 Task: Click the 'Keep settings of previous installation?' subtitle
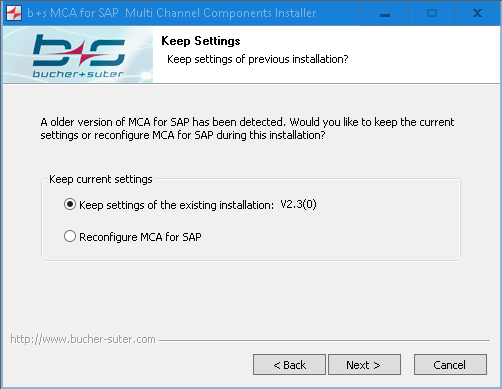[x=257, y=59]
